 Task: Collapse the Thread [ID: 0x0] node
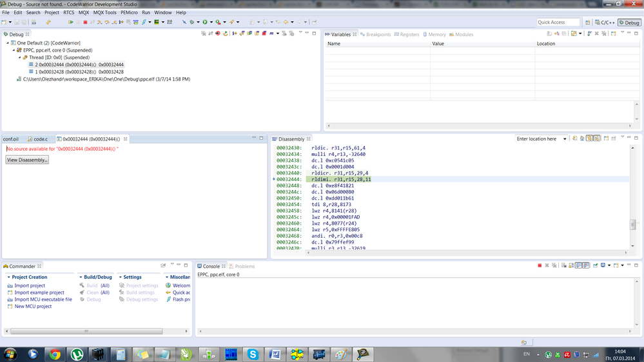click(x=20, y=57)
